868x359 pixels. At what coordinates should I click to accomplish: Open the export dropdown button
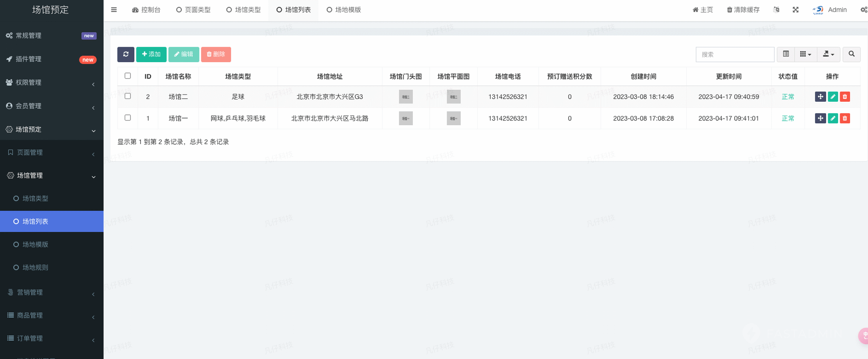click(x=829, y=54)
